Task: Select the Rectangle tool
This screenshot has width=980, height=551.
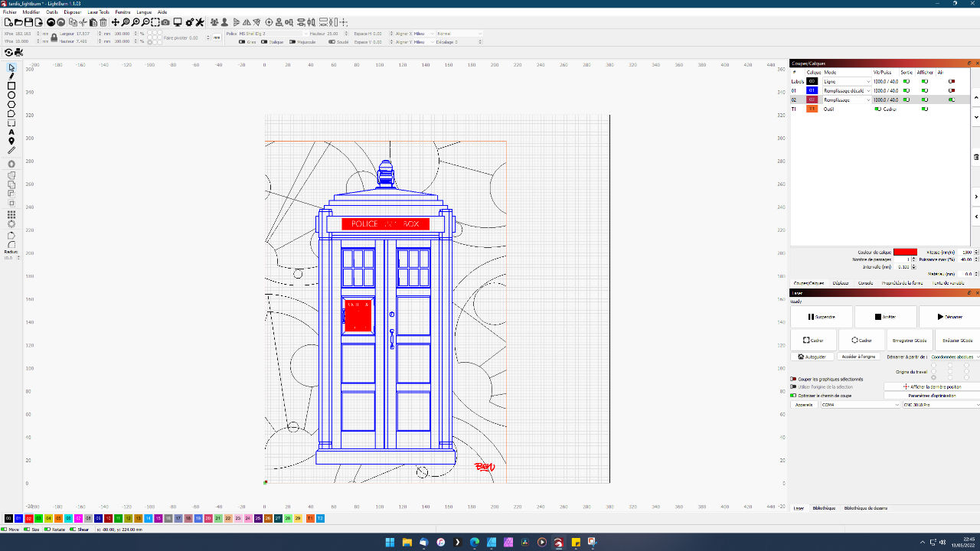Action: tap(11, 86)
